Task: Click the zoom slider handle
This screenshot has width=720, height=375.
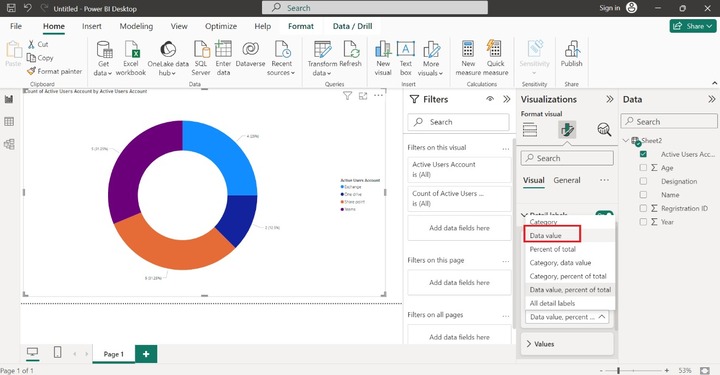Action: [618, 370]
